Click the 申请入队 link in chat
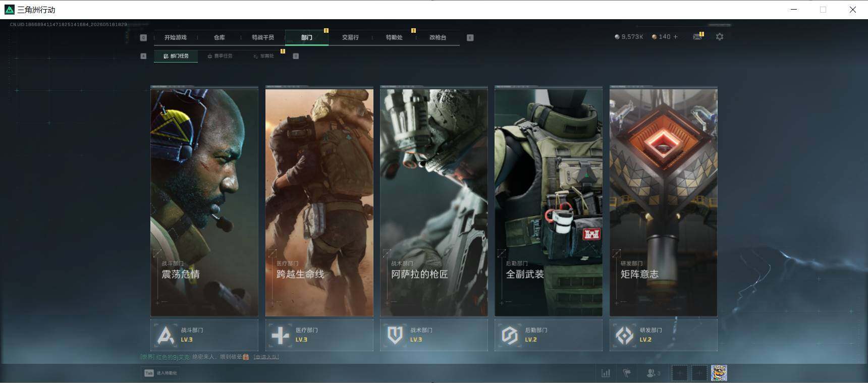 pyautogui.click(x=266, y=357)
